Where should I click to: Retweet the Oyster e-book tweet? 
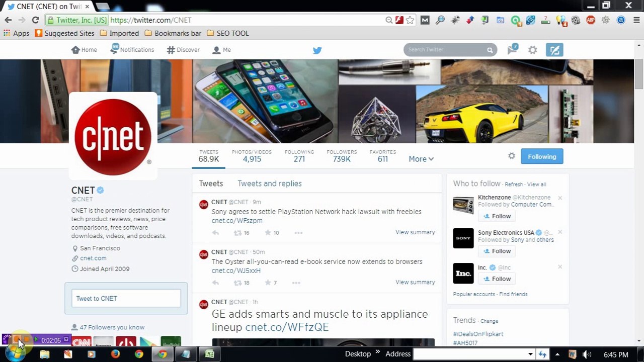point(237,283)
